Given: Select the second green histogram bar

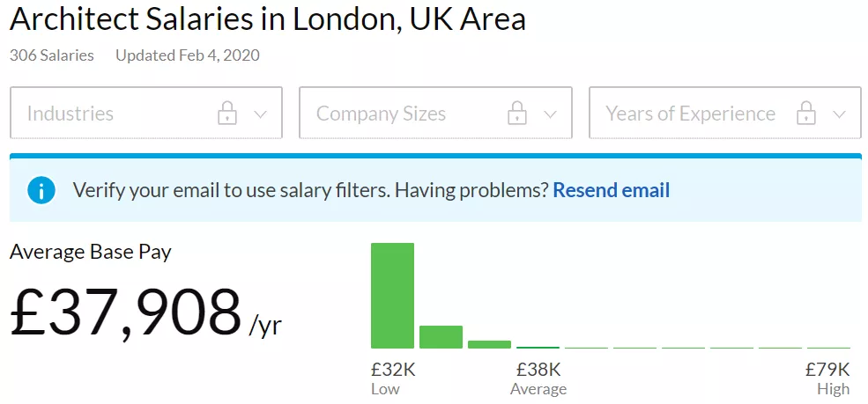Looking at the screenshot, I should pos(441,337).
